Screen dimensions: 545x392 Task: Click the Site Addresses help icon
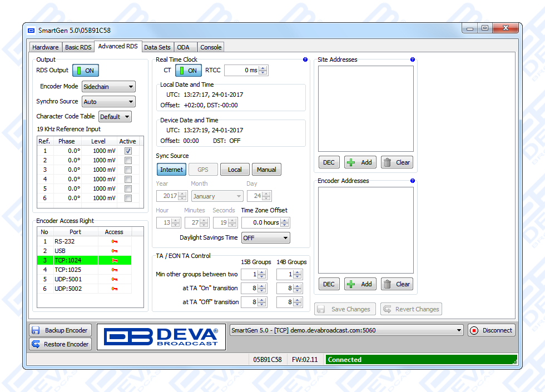[x=412, y=59]
